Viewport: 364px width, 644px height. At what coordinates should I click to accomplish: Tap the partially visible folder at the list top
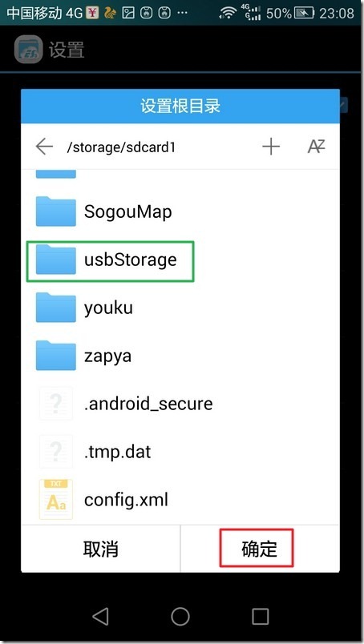pos(56,174)
